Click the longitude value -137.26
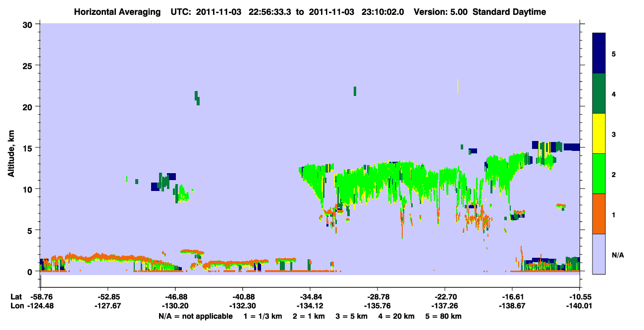644x330 pixels. [x=445, y=306]
